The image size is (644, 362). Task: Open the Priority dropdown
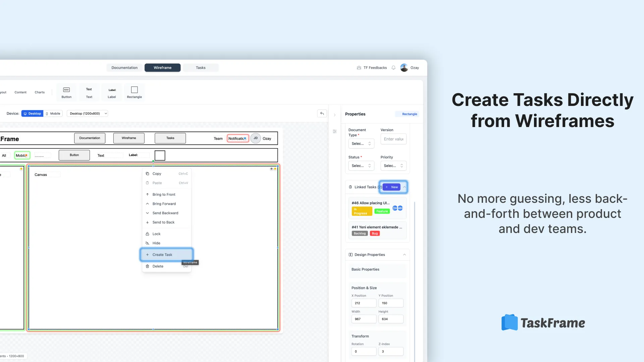coord(393,166)
